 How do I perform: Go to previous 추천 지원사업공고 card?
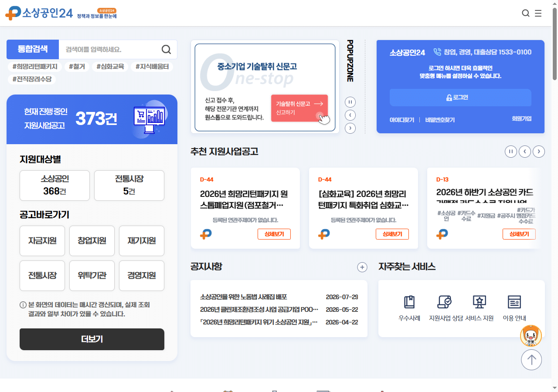point(525,152)
